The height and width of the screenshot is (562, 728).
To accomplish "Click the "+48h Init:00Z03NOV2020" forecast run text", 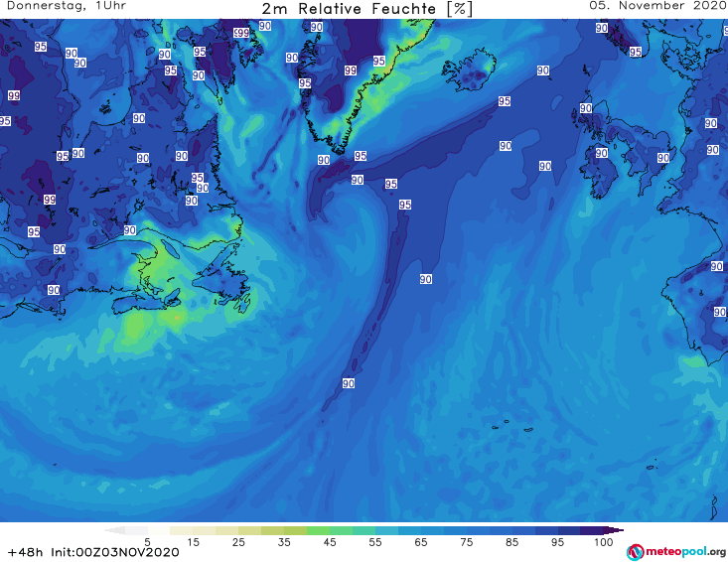I will point(93,552).
